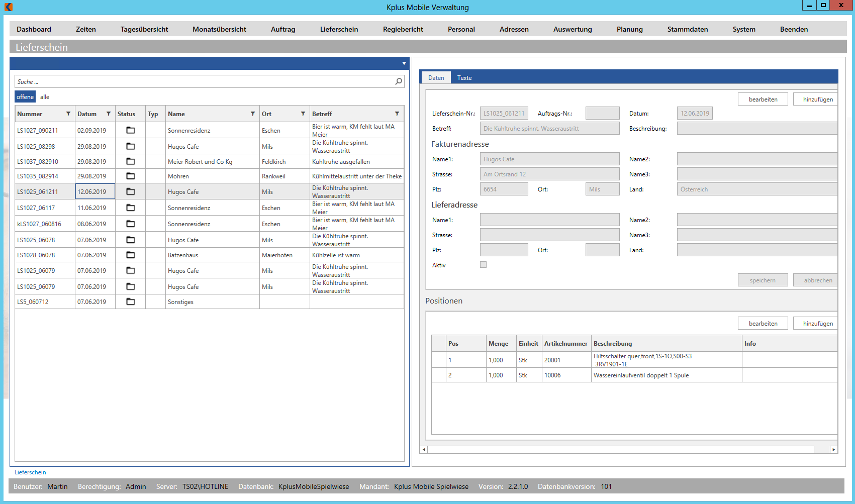Open the Planung menu
Screen dimensions: 855x504
click(x=630, y=29)
